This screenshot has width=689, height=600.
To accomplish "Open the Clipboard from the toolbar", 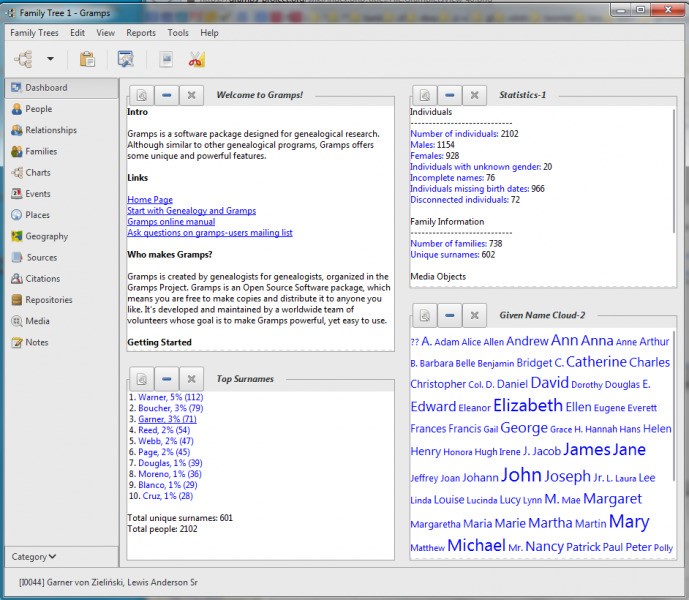I will pos(87,59).
